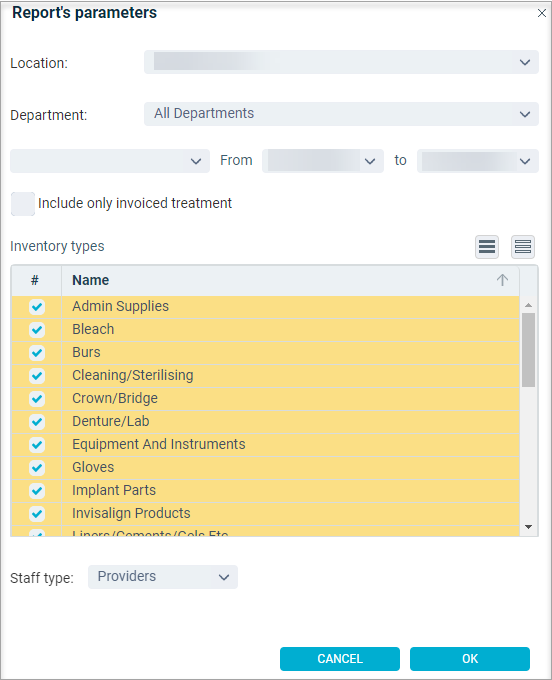552x680 pixels.
Task: Select the Invisalign Products row
Action: pos(265,513)
